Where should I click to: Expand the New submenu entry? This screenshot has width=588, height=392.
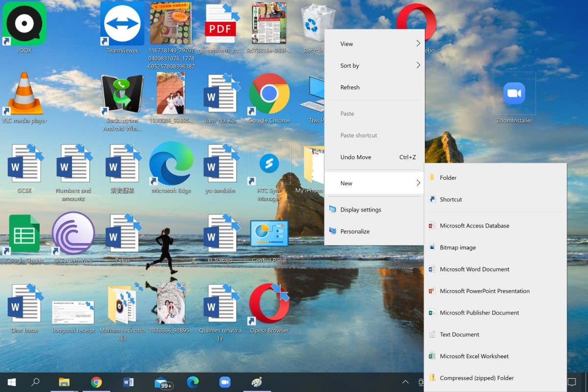click(x=374, y=183)
